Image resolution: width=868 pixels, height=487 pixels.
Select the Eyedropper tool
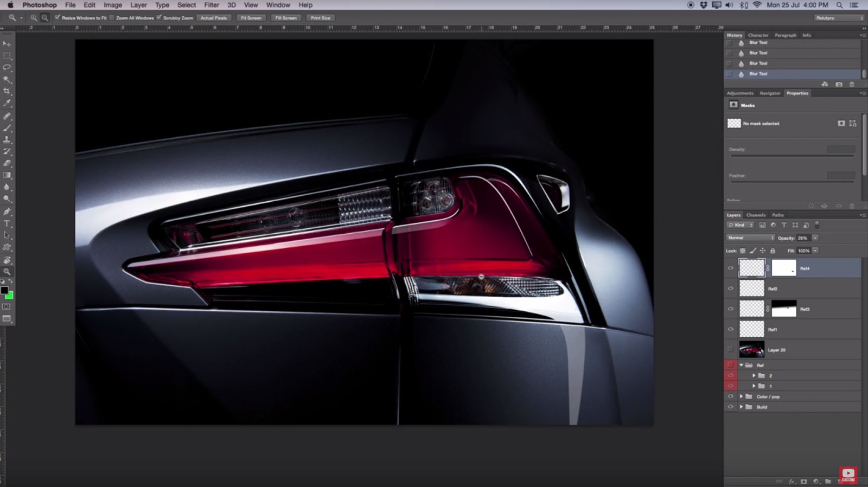[7, 103]
